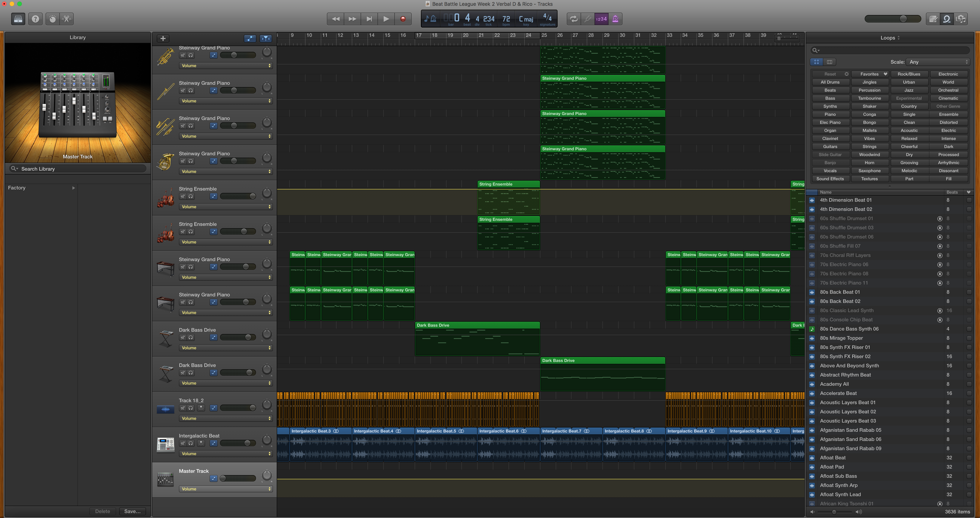980x518 pixels.
Task: Click the Rewind transport button
Action: (x=335, y=19)
